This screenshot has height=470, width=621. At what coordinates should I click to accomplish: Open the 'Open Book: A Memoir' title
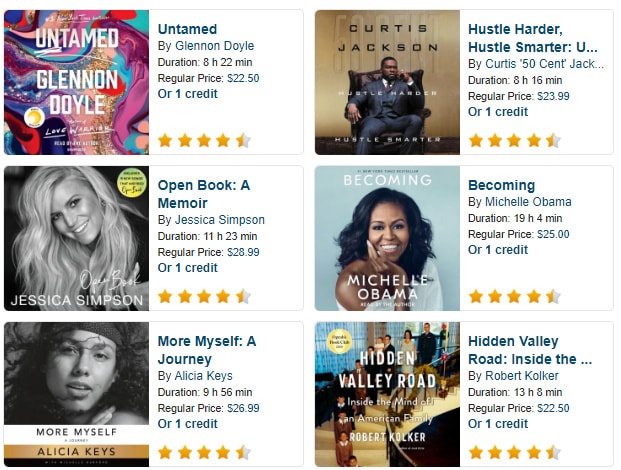(x=204, y=194)
